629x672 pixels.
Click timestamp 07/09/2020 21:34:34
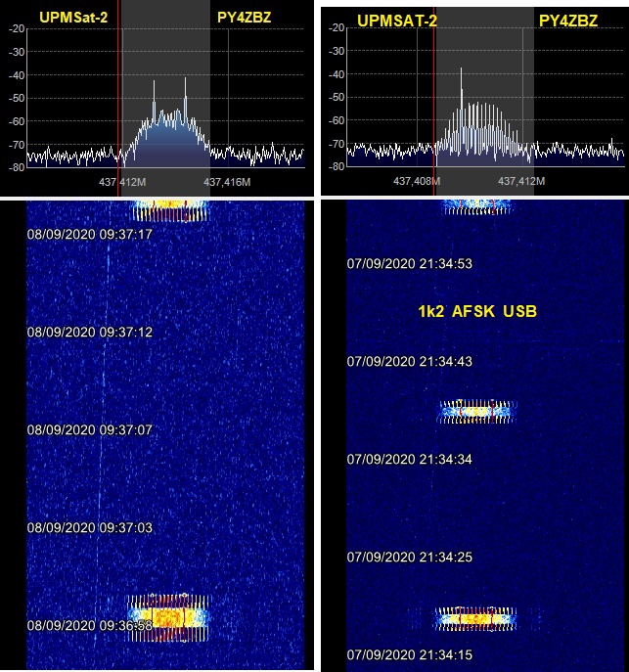pos(410,460)
